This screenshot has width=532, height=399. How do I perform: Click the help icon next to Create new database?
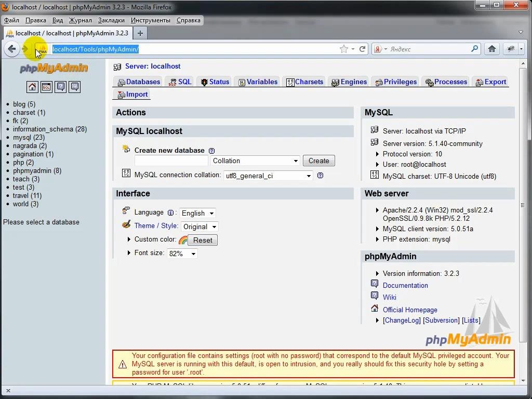pos(212,151)
